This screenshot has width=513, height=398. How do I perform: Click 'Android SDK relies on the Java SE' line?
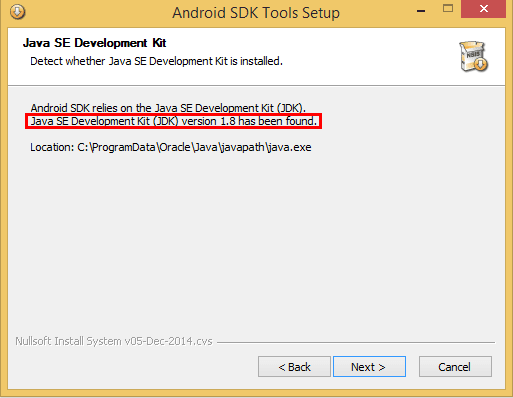tap(168, 108)
